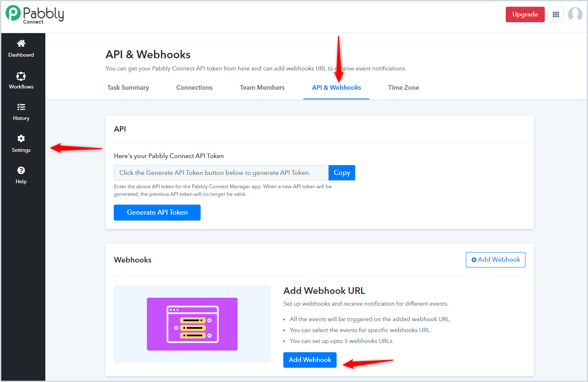Open the Help question mark icon
This screenshot has width=588, height=382.
click(x=21, y=170)
